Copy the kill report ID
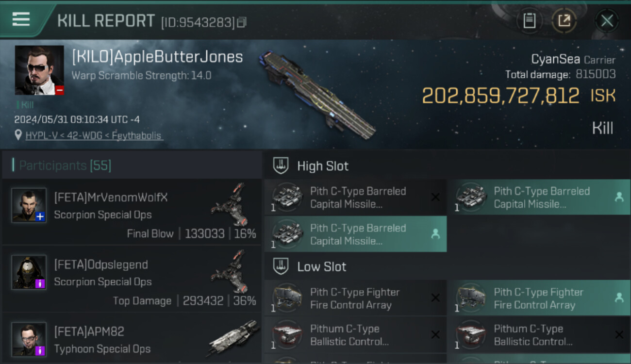The width and height of the screenshot is (631, 364). 242,22
